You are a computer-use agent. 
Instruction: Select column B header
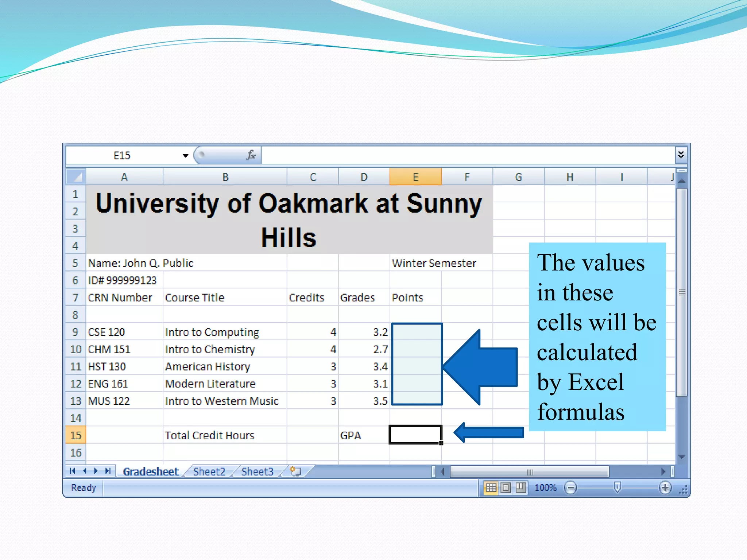(x=225, y=177)
